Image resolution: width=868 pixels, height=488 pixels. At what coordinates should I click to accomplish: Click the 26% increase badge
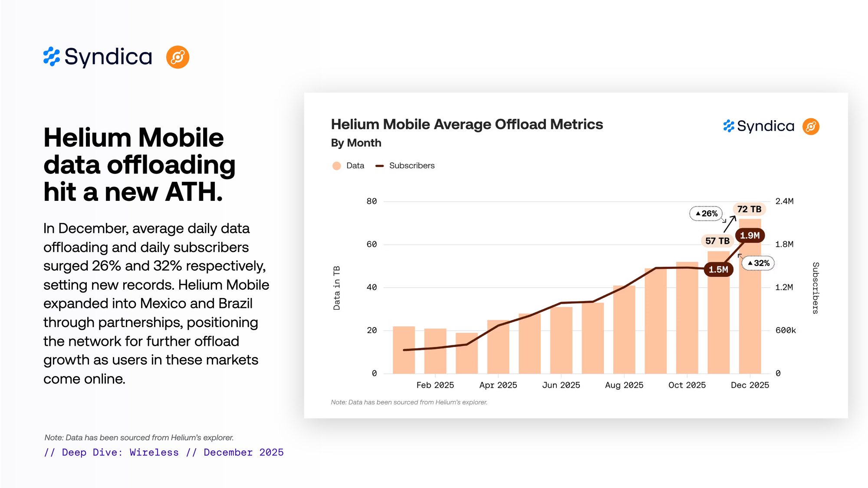pos(706,213)
